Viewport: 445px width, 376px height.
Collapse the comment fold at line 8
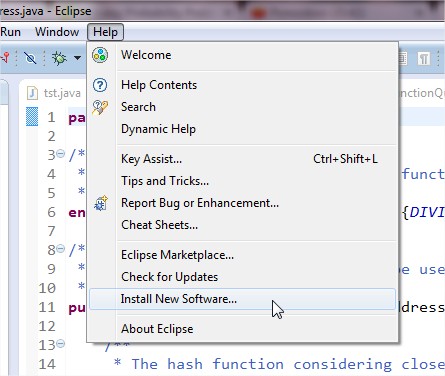[61, 249]
